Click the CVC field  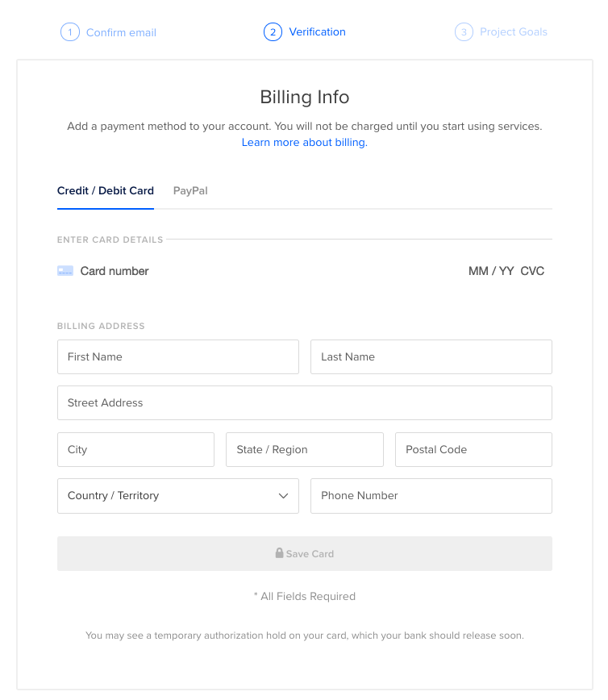click(x=532, y=271)
